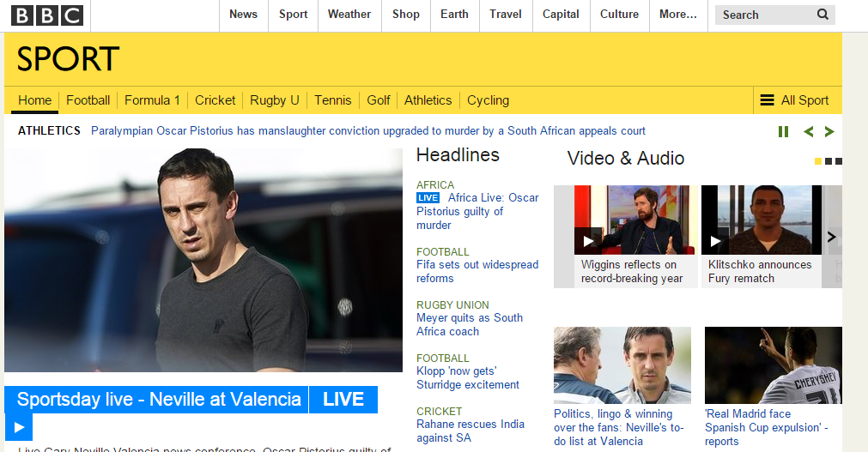Open 'Sportsday live - Neville at Valencia'

[158, 400]
